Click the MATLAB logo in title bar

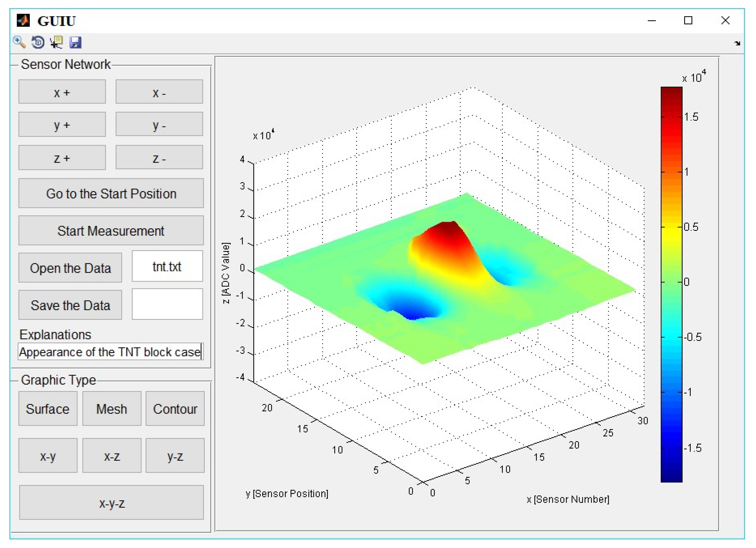point(23,20)
